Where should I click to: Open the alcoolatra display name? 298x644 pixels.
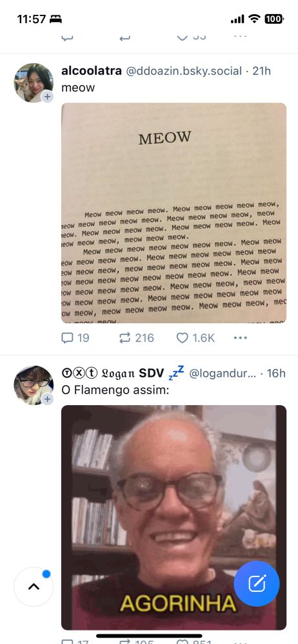coord(92,71)
